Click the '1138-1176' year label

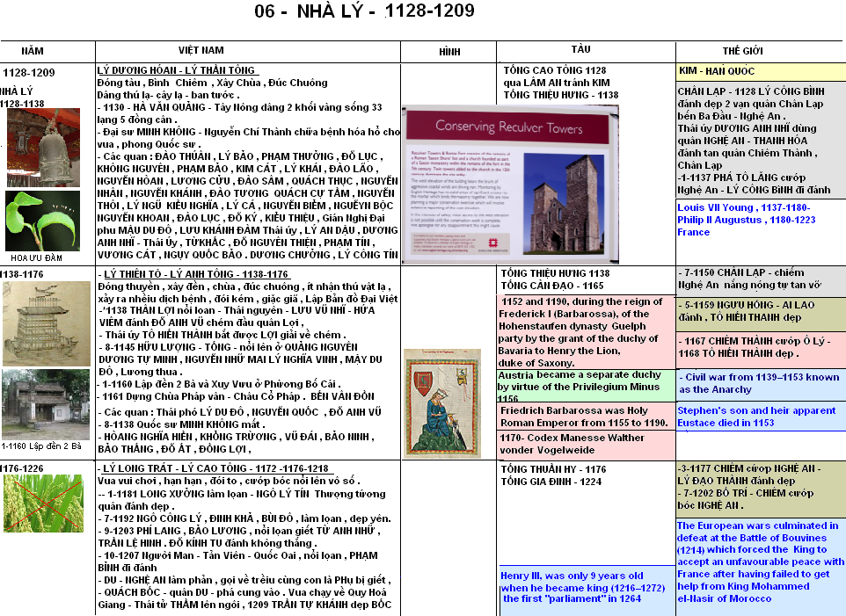(x=22, y=274)
